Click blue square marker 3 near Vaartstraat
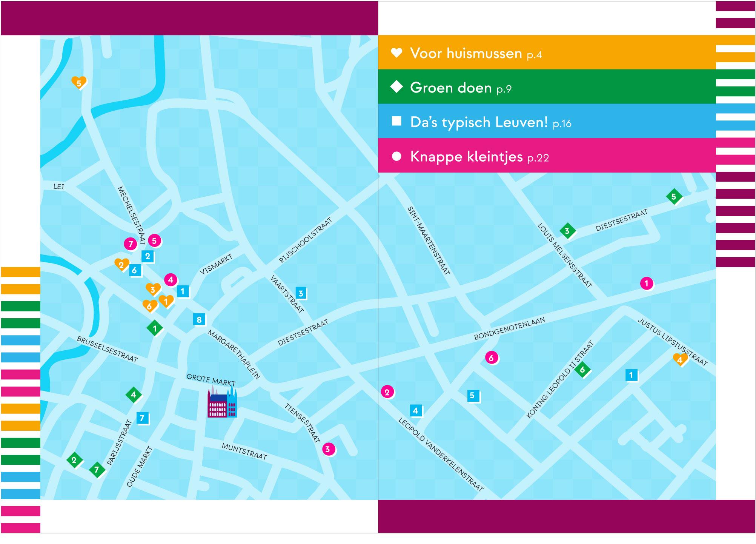The height and width of the screenshot is (544, 756). (301, 293)
